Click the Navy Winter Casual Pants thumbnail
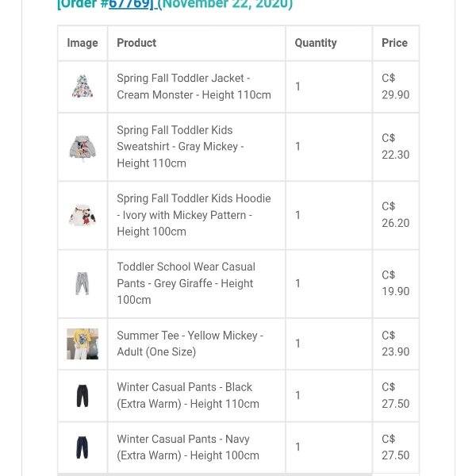Image resolution: width=476 pixels, height=476 pixels. click(x=83, y=447)
